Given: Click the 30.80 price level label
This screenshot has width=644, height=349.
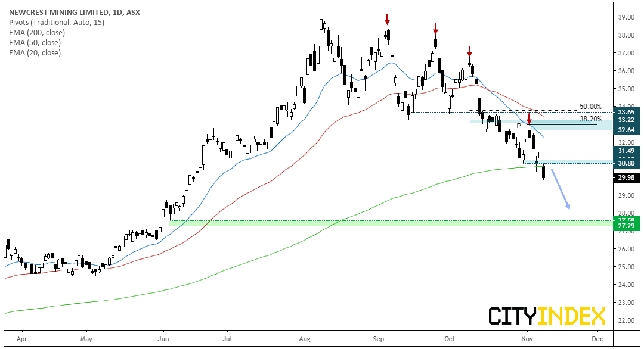Looking at the screenshot, I should tap(626, 163).
